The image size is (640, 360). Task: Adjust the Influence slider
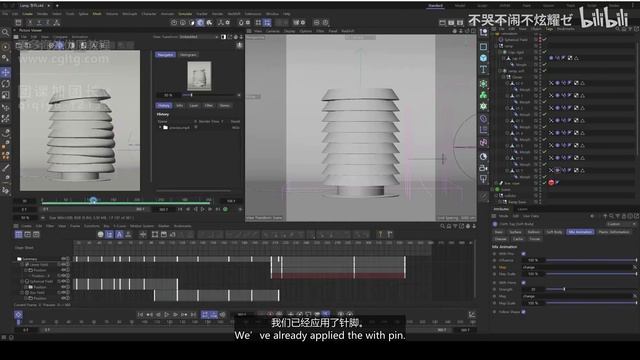click(591, 260)
